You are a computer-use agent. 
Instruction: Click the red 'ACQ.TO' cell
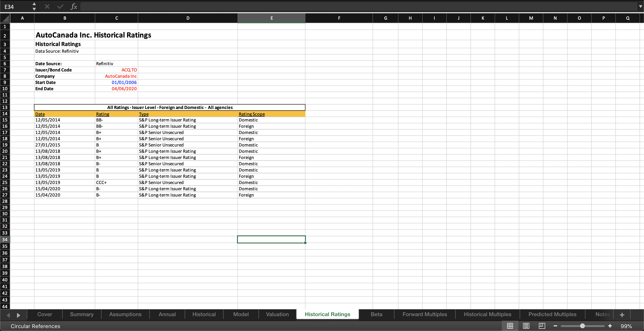click(117, 70)
